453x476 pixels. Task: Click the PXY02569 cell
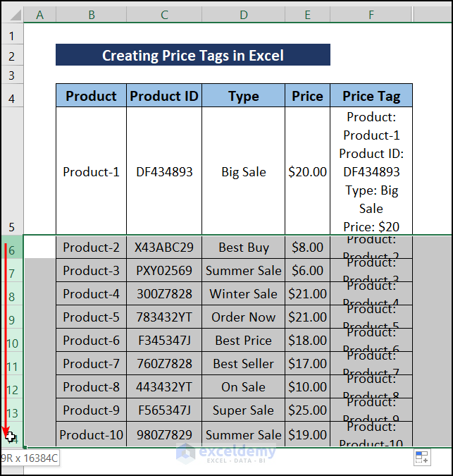click(x=164, y=270)
